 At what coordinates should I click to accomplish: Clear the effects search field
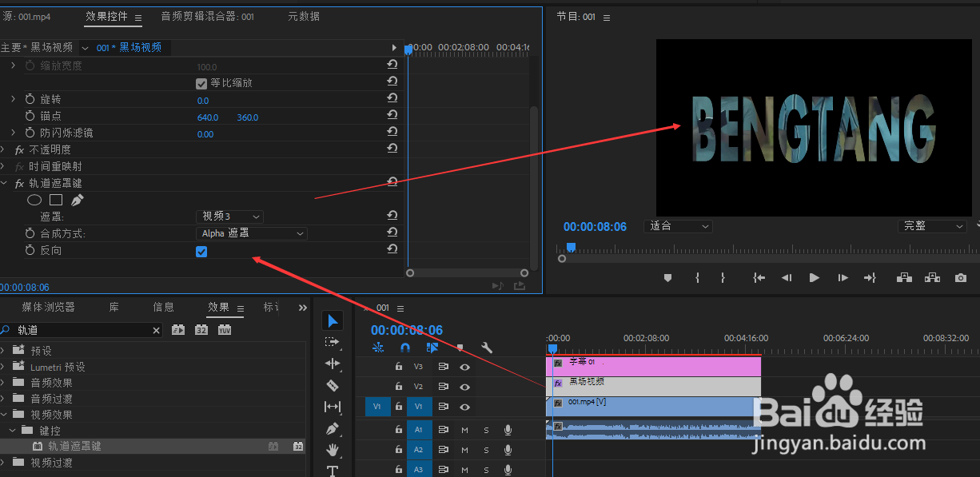pos(157,330)
